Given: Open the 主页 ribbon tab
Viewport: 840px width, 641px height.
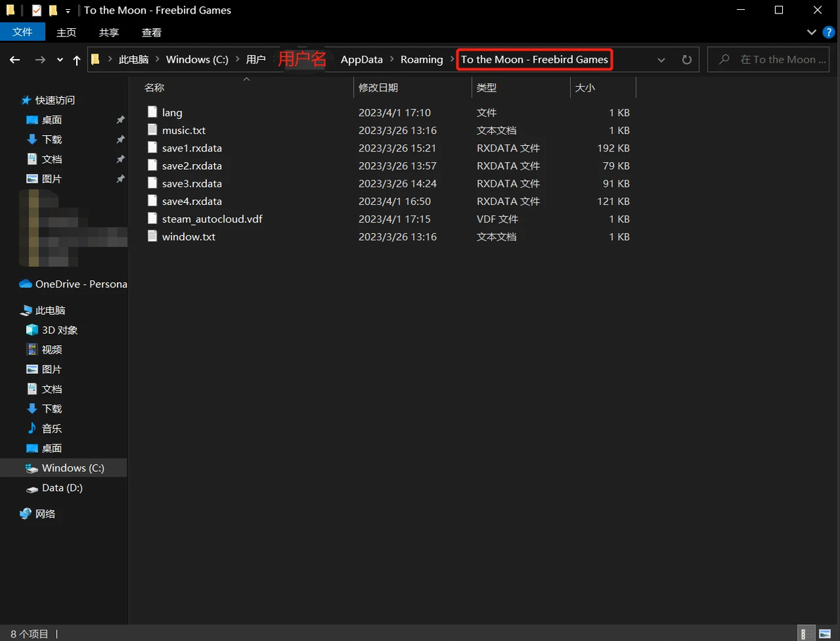Looking at the screenshot, I should [66, 32].
